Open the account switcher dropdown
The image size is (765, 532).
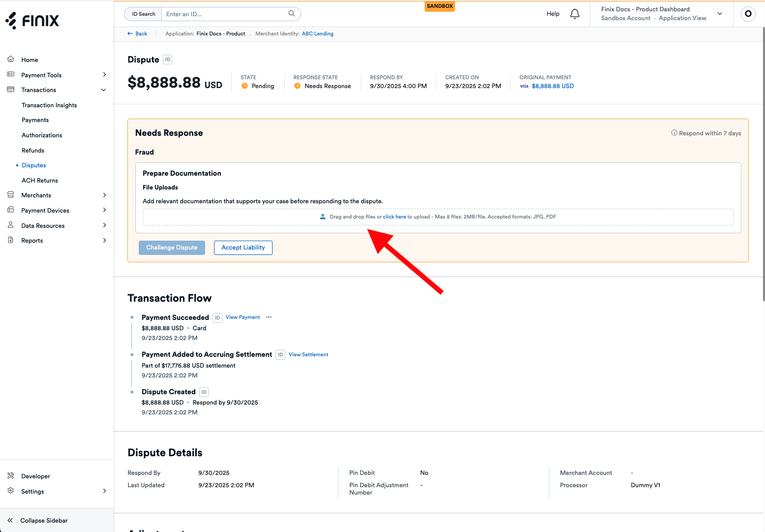pos(720,14)
